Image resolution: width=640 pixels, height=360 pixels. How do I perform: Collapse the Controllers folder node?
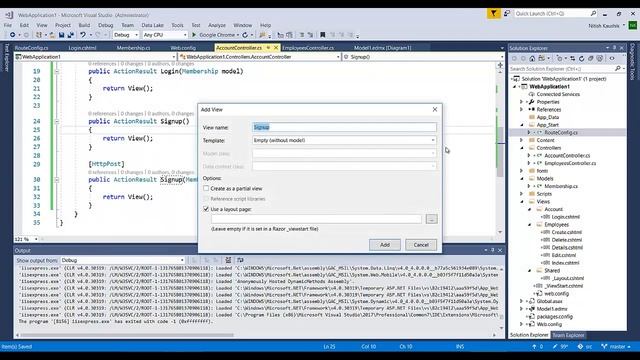521,148
